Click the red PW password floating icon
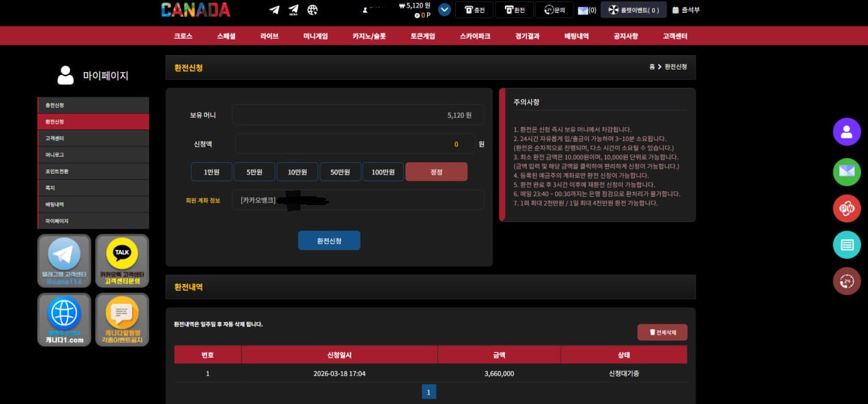 pos(846,208)
